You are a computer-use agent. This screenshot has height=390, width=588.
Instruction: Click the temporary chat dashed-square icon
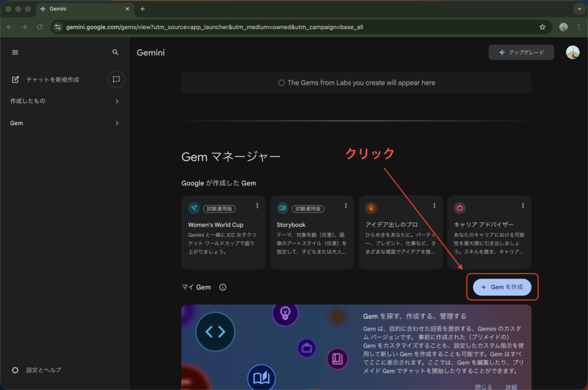[x=116, y=79]
